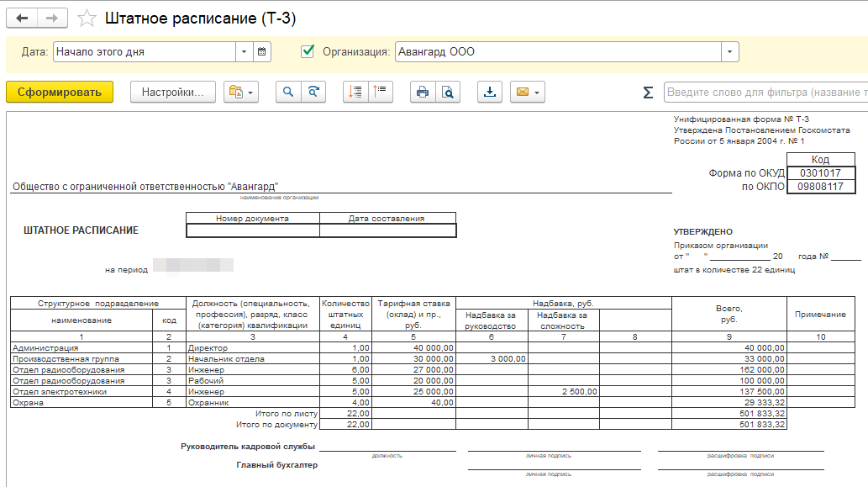Image resolution: width=868 pixels, height=487 pixels.
Task: Add report to favorites with star
Action: 86,19
